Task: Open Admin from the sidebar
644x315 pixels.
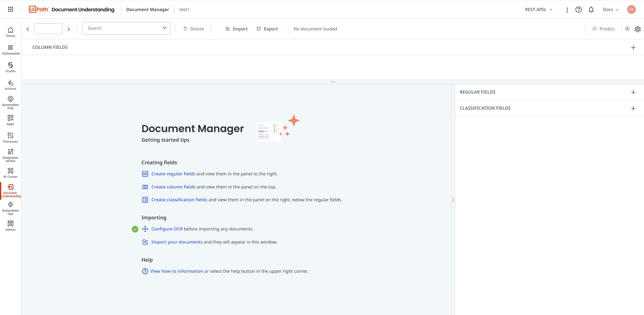Action: coord(11,226)
